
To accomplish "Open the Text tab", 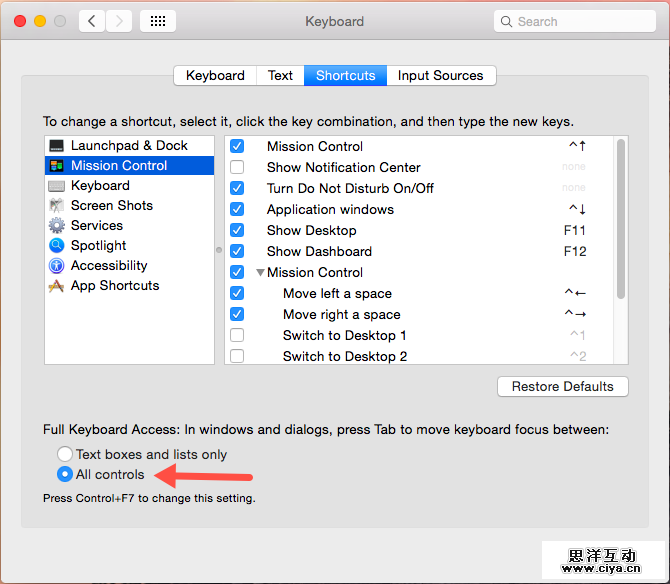I will (x=280, y=75).
